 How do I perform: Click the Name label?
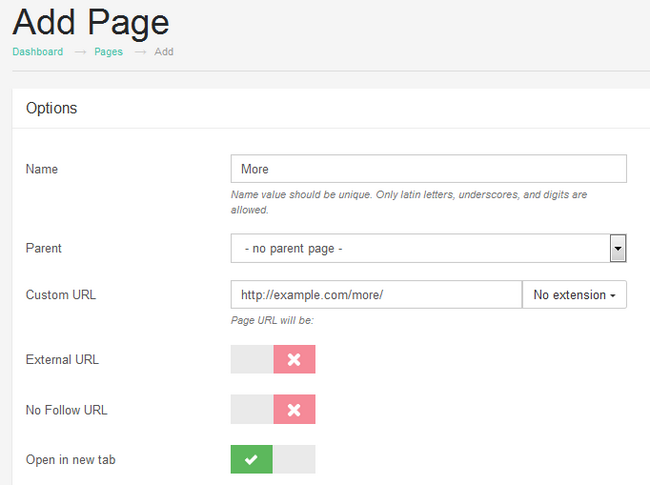pos(42,169)
